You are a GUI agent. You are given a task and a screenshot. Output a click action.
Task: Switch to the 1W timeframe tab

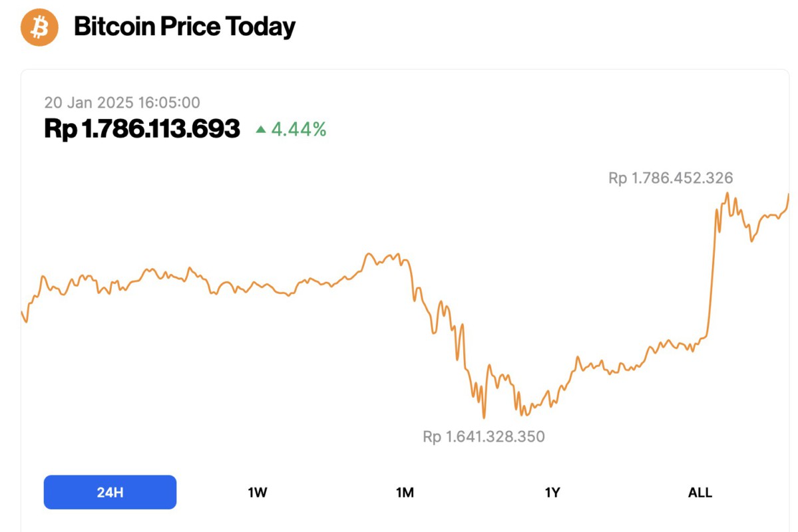click(x=257, y=492)
